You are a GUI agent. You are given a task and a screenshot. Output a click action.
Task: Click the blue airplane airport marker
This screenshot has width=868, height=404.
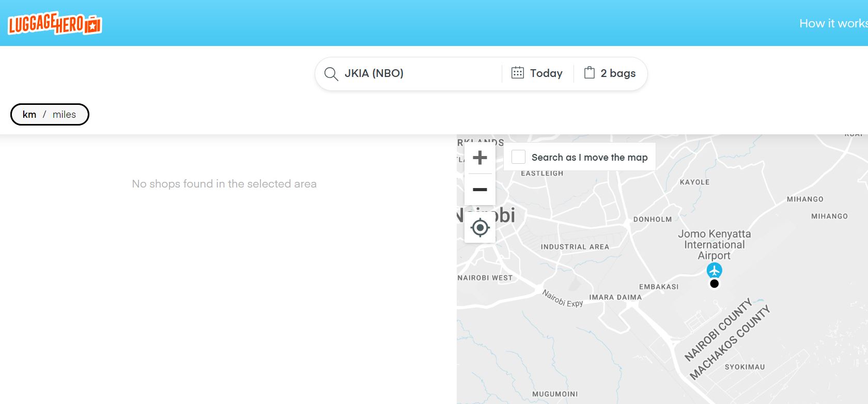(714, 270)
